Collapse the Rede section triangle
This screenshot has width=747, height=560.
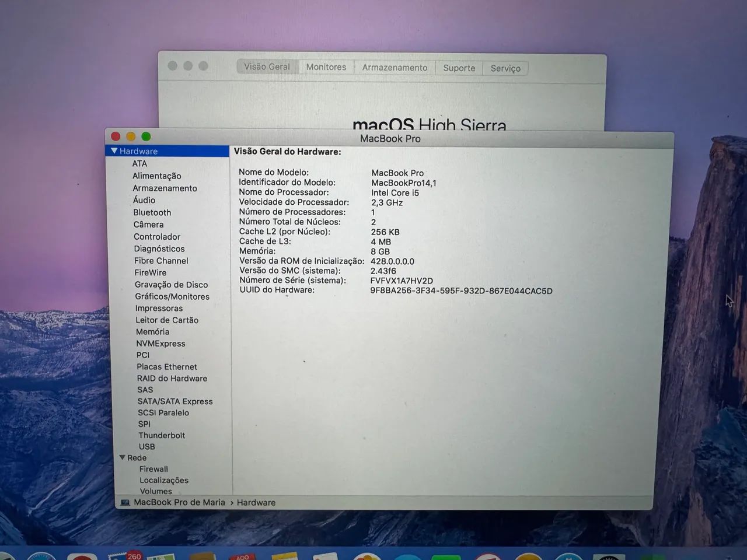pyautogui.click(x=122, y=458)
